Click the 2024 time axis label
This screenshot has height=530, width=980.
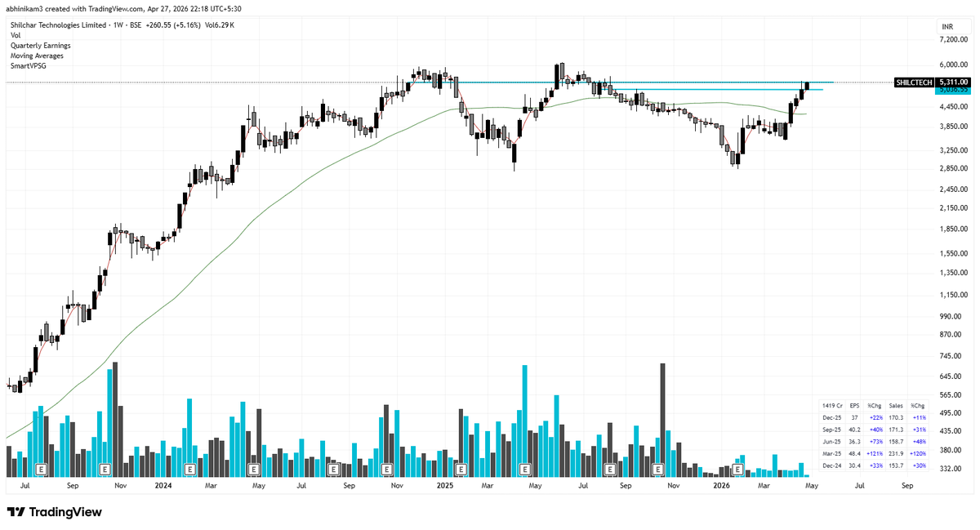(163, 486)
